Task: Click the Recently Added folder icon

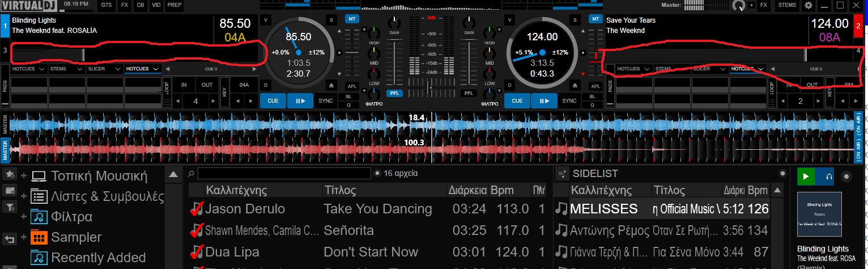Action: click(39, 257)
